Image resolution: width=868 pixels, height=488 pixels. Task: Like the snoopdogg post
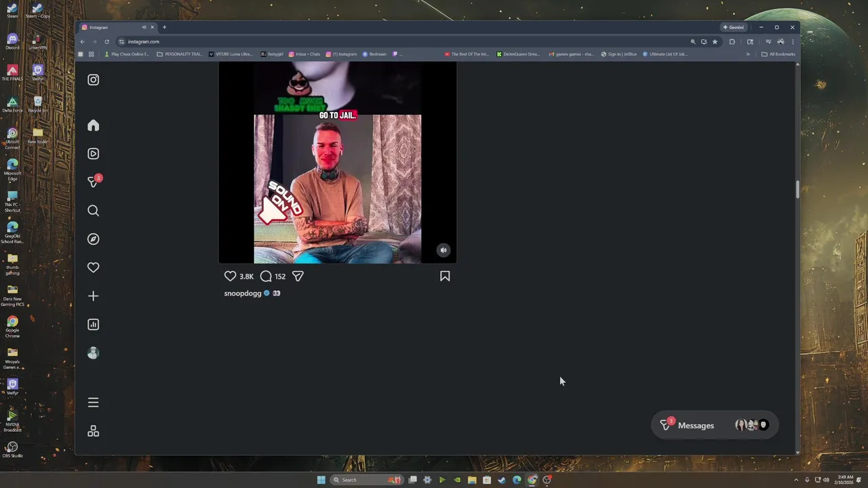(x=231, y=276)
